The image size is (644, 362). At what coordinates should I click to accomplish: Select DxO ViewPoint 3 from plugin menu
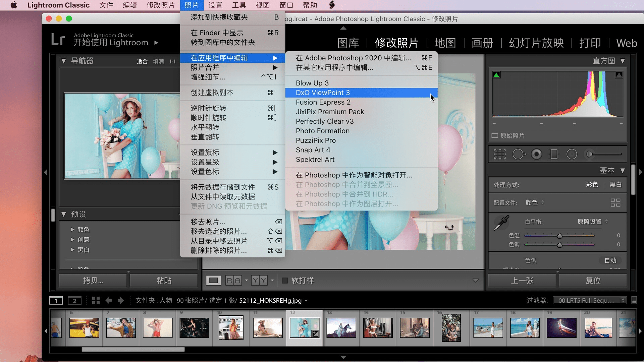[x=323, y=93]
